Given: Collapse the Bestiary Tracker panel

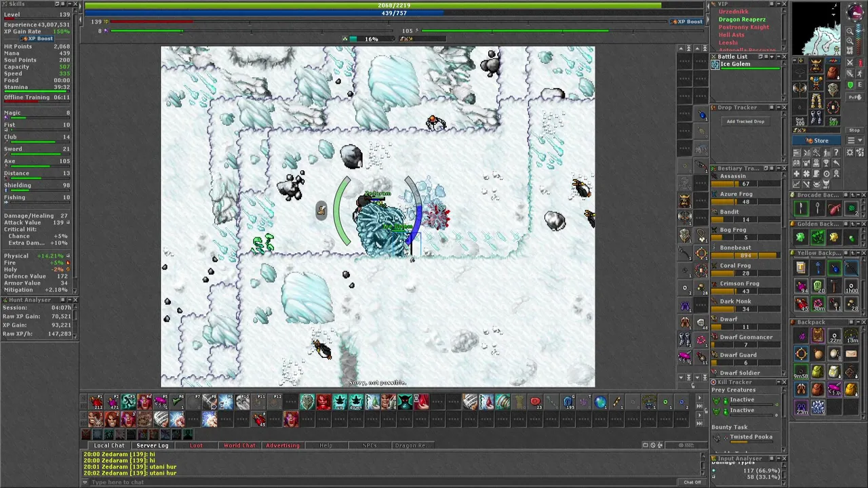Looking at the screenshot, I should tap(777, 168).
